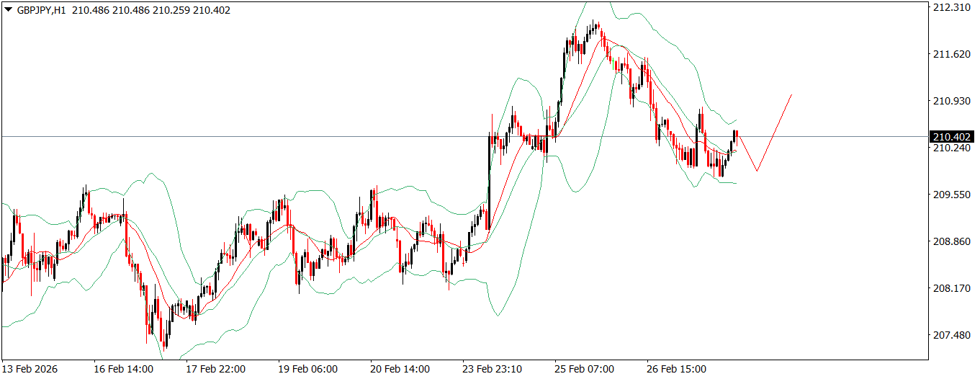This screenshot has height=379, width=980.
Task: Click the 209.550 price scale label
Action: pyautogui.click(x=951, y=195)
